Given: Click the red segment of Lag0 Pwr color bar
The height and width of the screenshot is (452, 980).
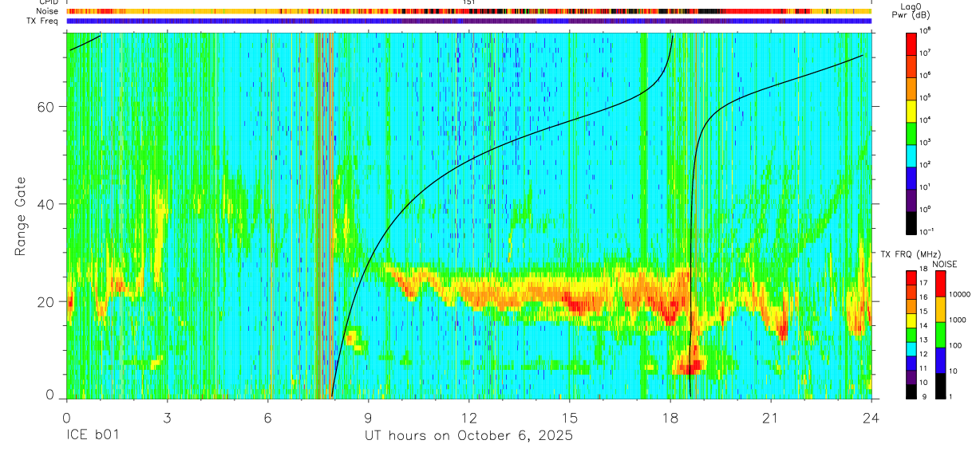Looking at the screenshot, I should pos(911,44).
